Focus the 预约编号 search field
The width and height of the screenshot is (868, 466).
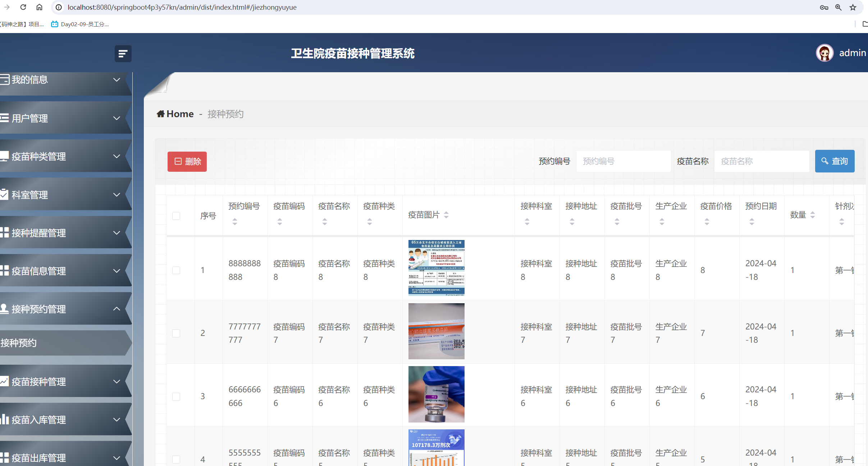[623, 161]
